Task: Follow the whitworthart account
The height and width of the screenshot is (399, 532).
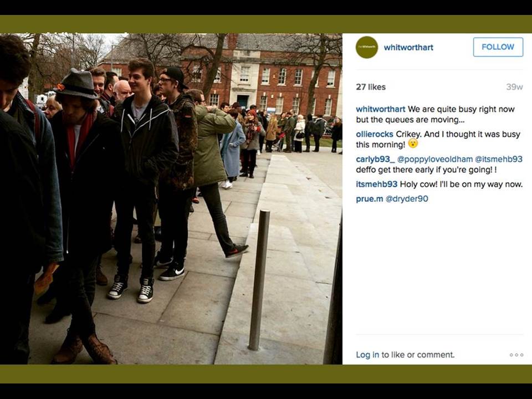Action: pos(498,47)
